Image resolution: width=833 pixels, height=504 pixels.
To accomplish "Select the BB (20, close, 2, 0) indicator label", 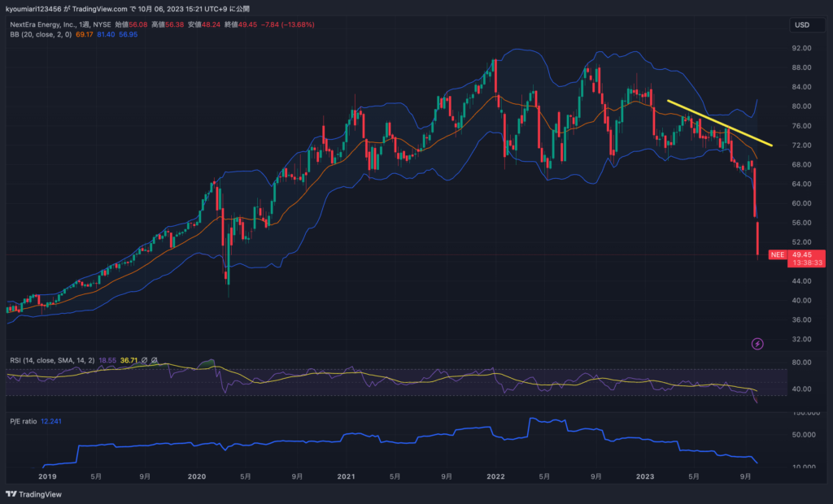I will coord(41,34).
